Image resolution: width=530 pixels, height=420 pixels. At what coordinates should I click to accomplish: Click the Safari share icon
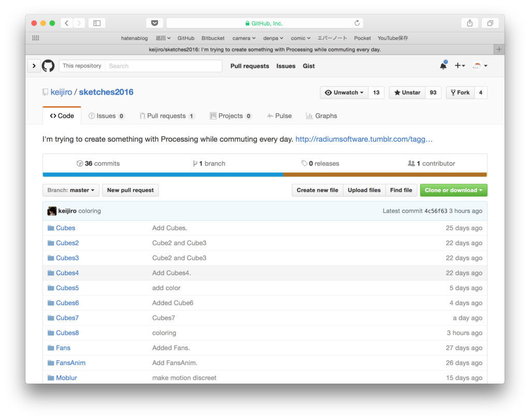[x=469, y=23]
